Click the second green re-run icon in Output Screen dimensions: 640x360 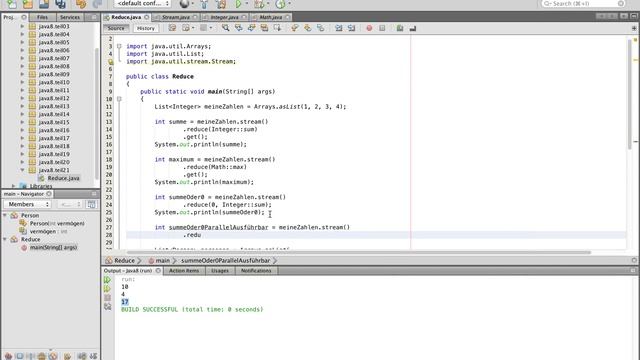(x=107, y=289)
